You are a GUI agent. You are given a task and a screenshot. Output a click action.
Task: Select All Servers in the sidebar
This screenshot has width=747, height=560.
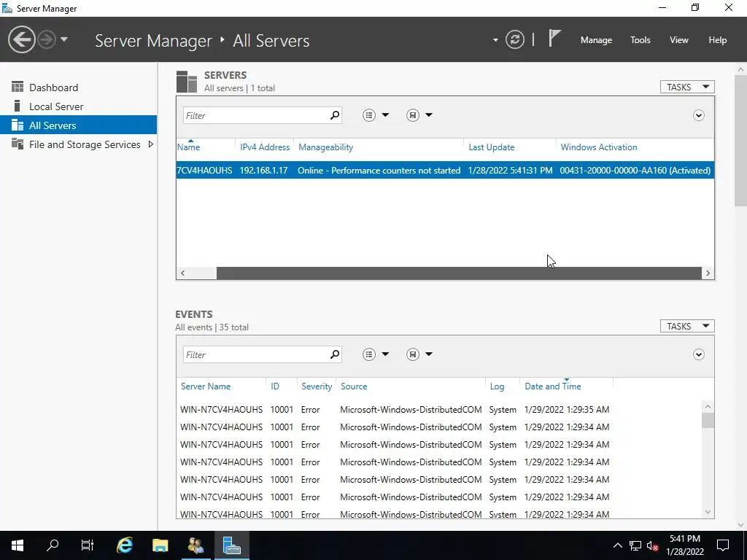point(78,125)
